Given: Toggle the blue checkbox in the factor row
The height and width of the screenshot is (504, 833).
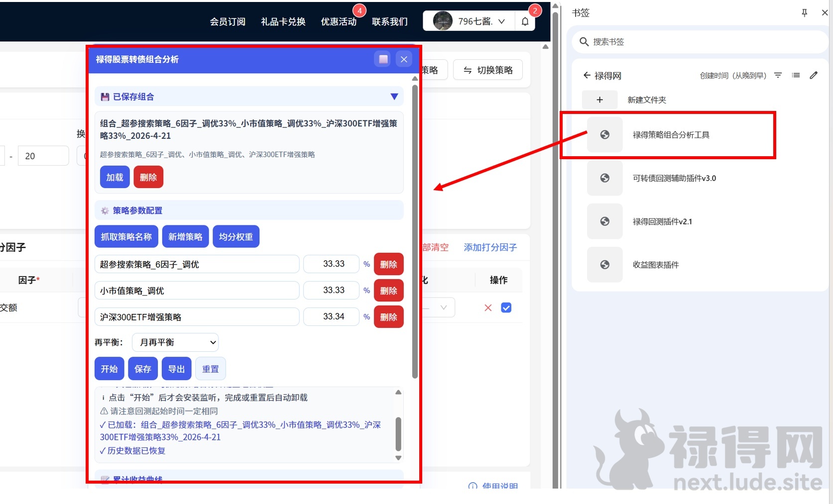Looking at the screenshot, I should point(506,307).
